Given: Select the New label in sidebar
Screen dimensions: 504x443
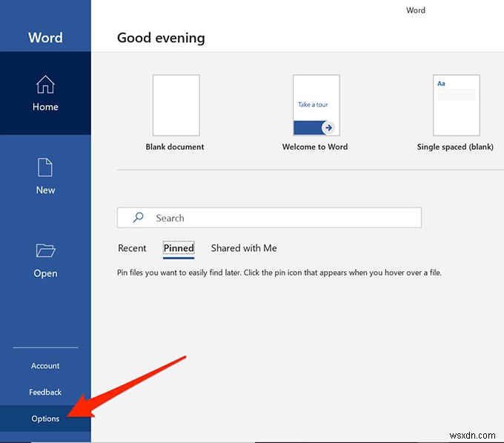Looking at the screenshot, I should tap(45, 190).
